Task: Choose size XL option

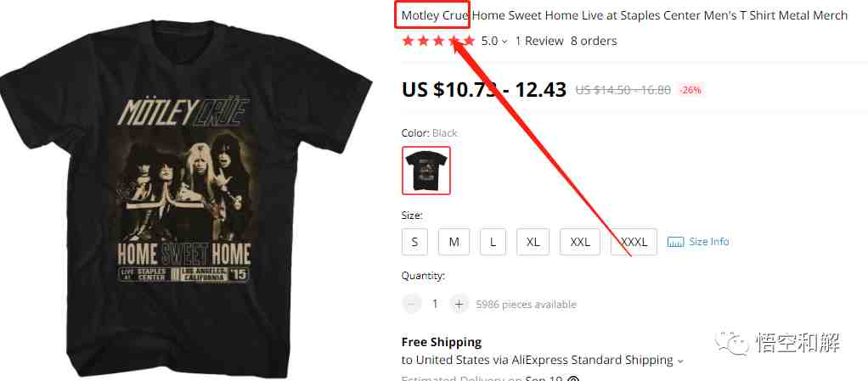Action: tap(533, 242)
